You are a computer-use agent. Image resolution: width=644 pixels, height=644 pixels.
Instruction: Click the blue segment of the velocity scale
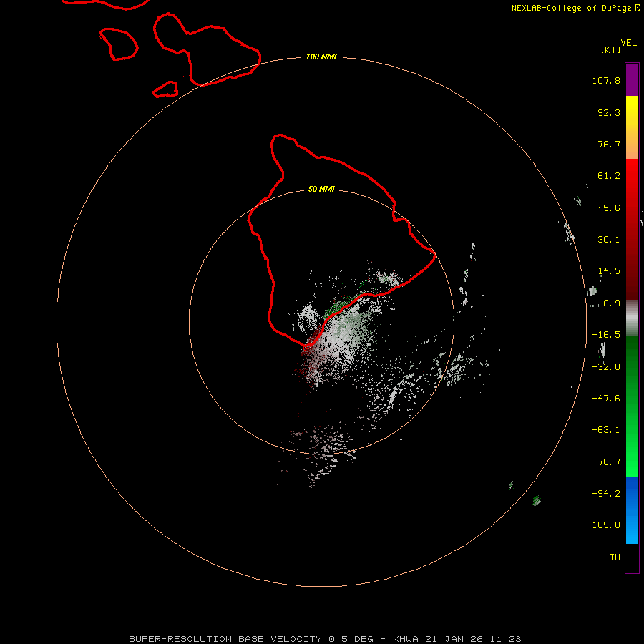632,510
